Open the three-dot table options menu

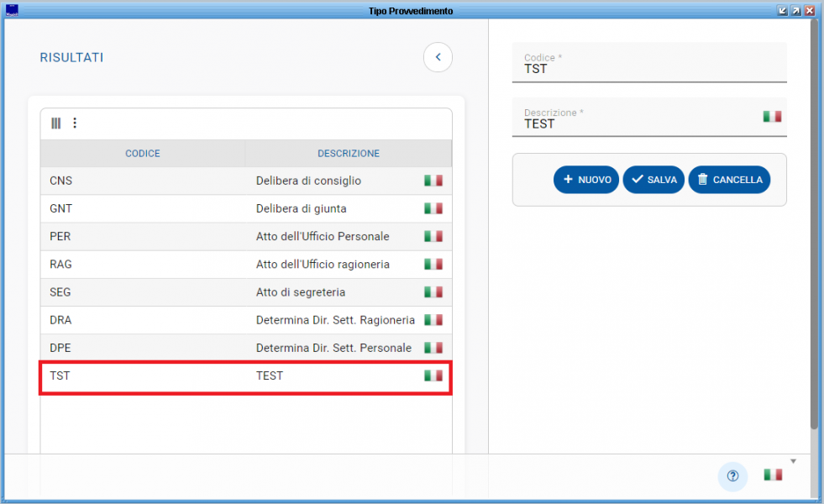tap(75, 123)
